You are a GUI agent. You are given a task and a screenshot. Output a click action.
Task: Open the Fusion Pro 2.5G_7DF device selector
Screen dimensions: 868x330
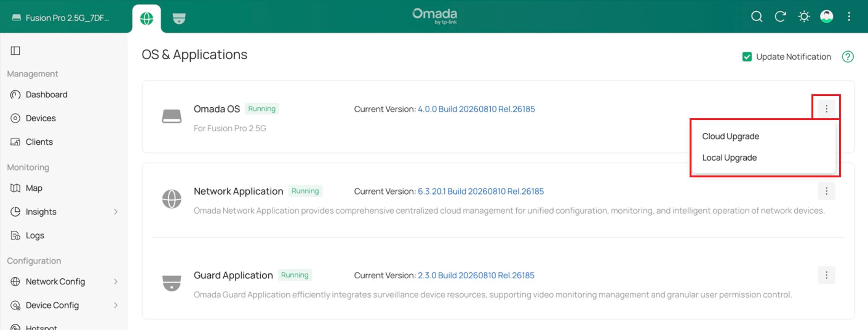point(61,18)
